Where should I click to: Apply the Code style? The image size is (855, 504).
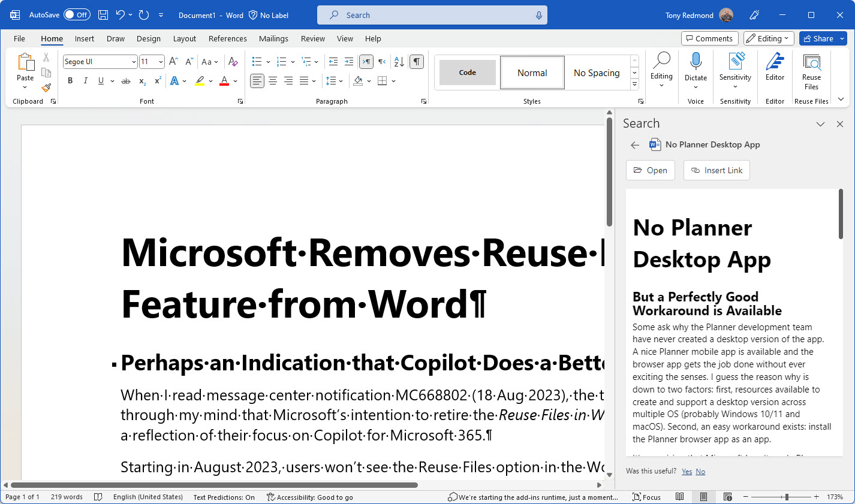click(x=468, y=73)
